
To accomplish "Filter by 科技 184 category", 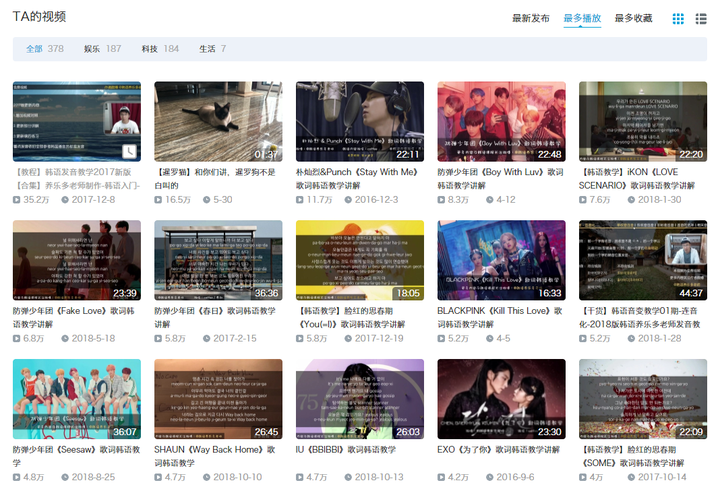I will tap(160, 49).
